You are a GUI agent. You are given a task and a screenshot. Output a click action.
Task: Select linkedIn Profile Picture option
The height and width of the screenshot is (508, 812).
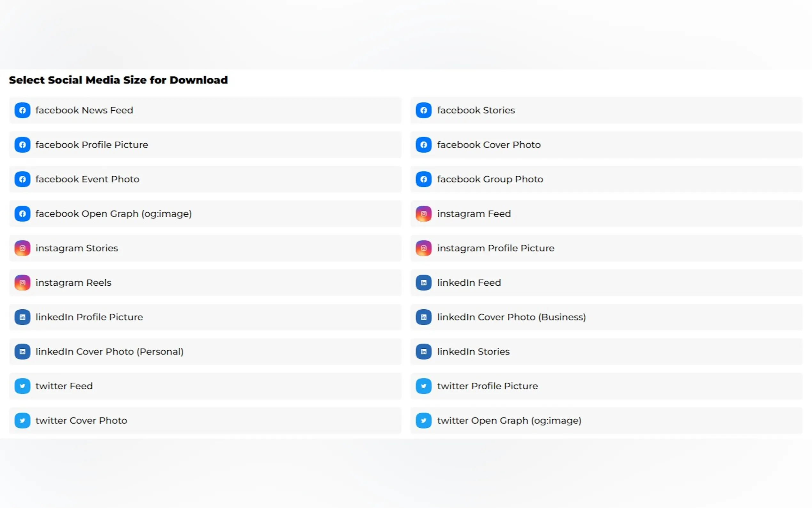[89, 317]
